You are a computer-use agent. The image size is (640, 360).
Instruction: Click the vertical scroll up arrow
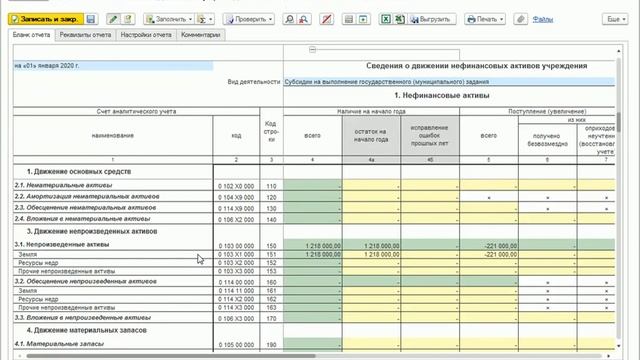tap(619, 51)
